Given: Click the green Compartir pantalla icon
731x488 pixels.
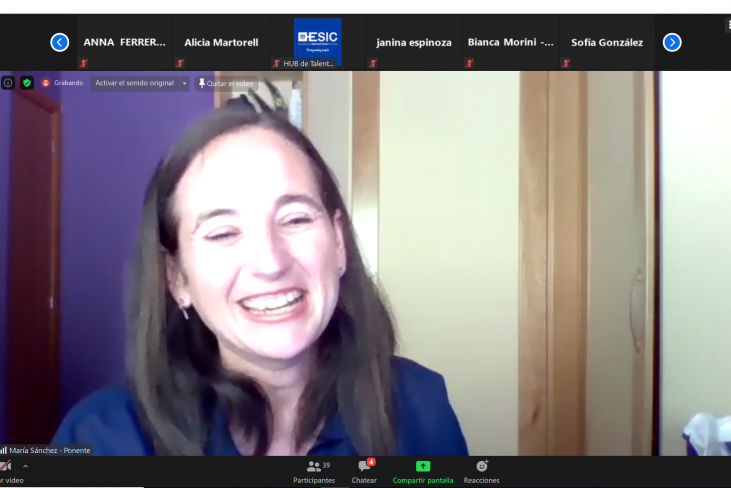Looking at the screenshot, I should tap(422, 466).
